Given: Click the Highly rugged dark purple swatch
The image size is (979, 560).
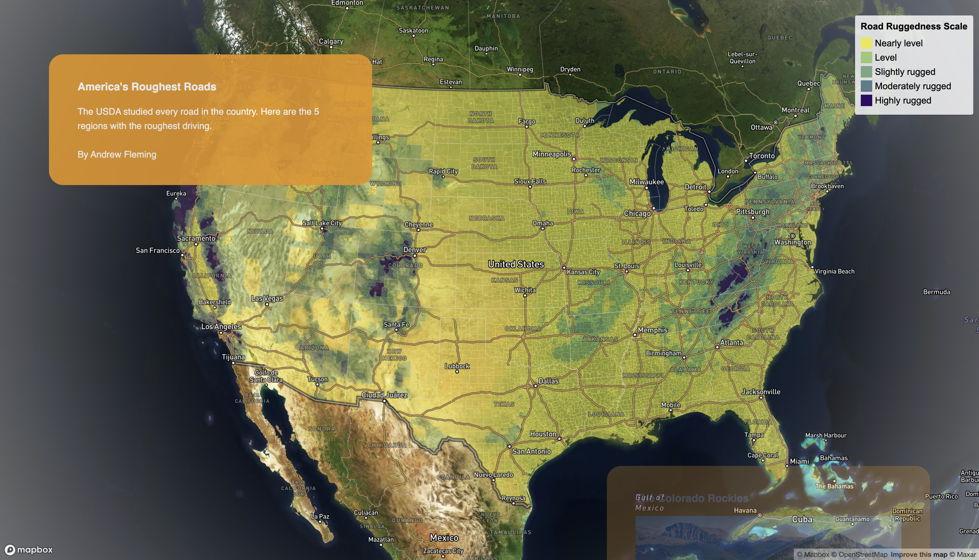Looking at the screenshot, I should pyautogui.click(x=866, y=100).
